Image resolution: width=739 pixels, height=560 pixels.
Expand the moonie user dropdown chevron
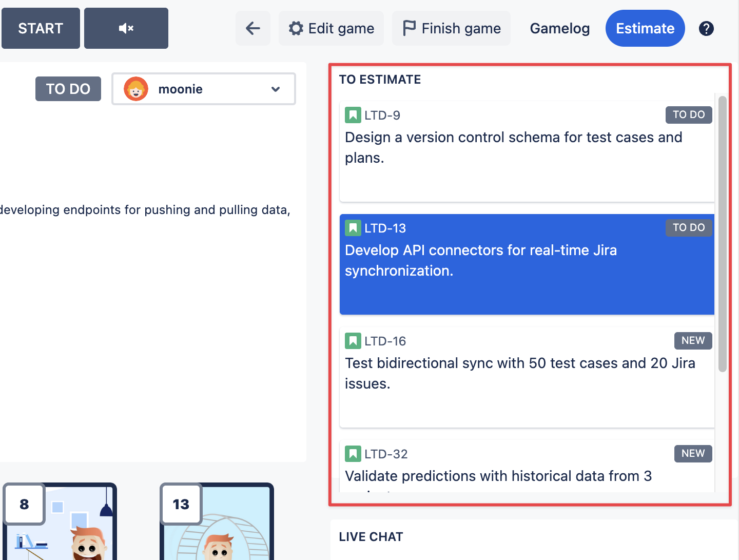pos(276,89)
